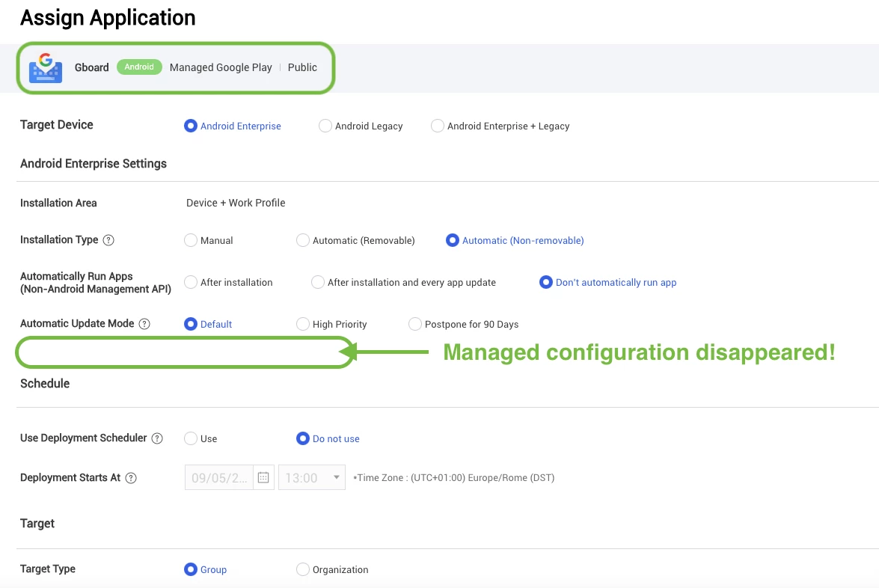Screen dimensions: 879x588
Task: Choose Automatic (Removable) installation type
Action: 303,240
